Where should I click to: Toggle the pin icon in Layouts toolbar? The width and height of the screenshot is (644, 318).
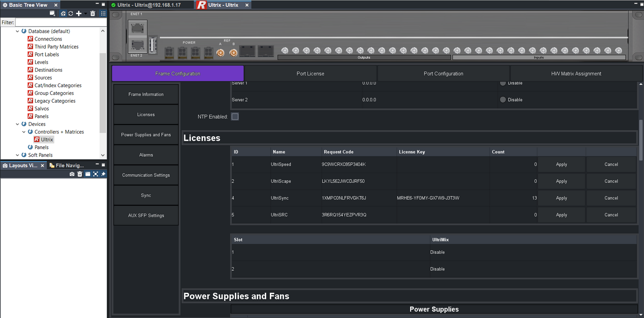click(x=103, y=174)
